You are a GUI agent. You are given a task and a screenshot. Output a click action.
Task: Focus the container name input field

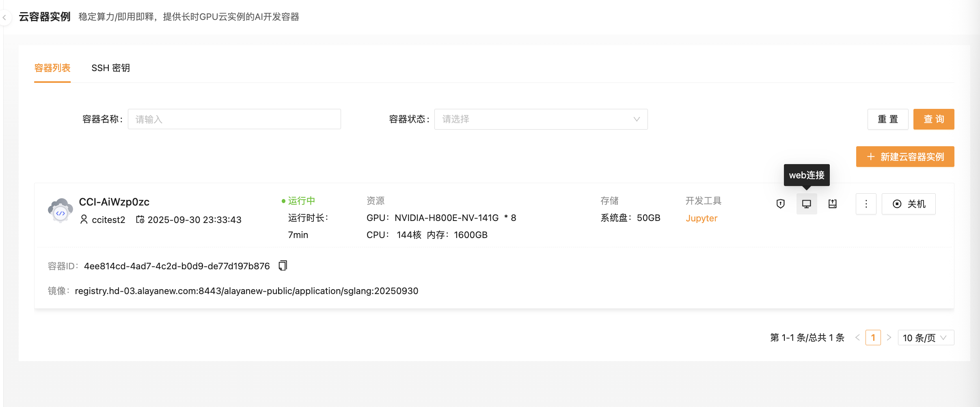(x=234, y=119)
